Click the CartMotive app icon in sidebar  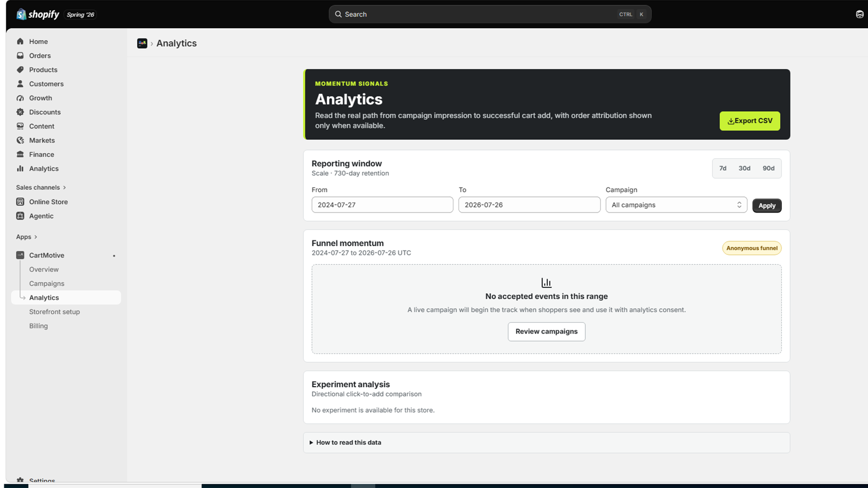(20, 255)
